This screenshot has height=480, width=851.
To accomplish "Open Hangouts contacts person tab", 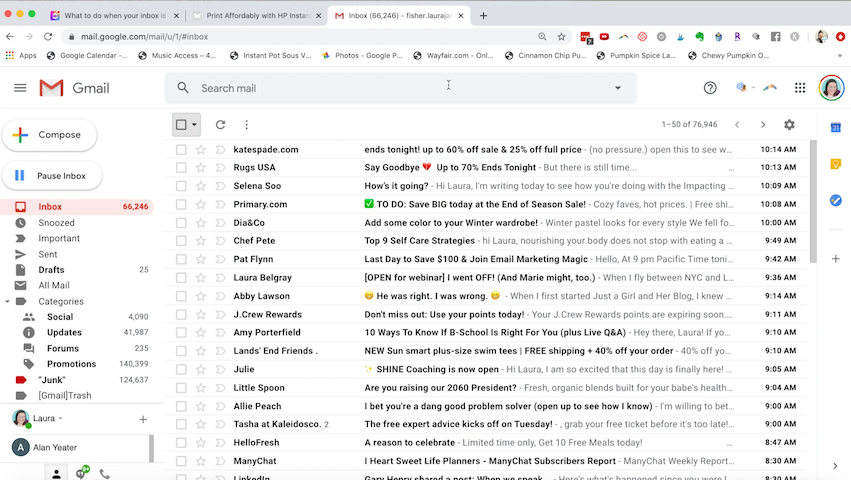I will pyautogui.click(x=56, y=474).
